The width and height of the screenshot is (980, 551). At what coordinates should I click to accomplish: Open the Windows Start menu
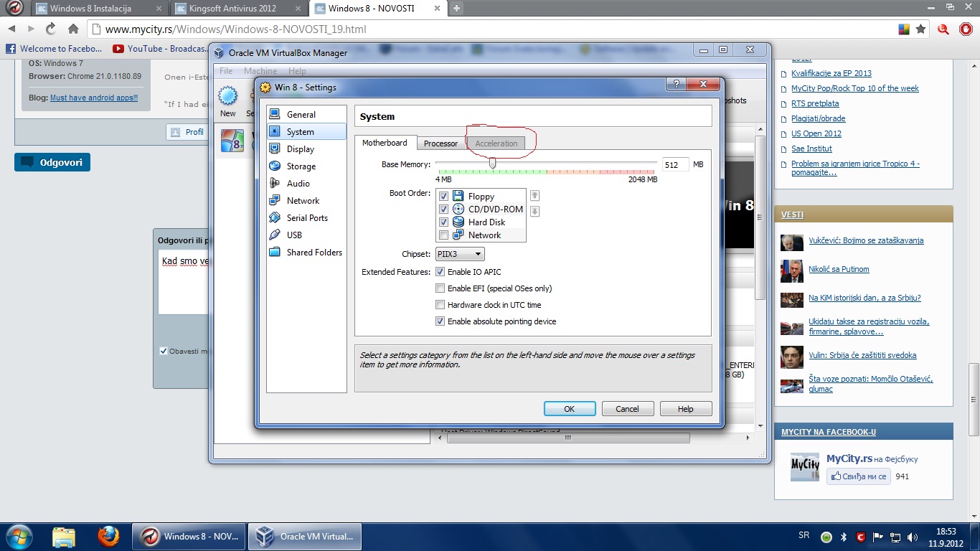pos(19,536)
